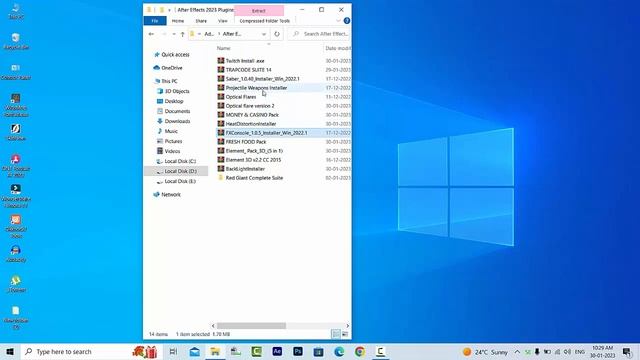Open the Explorer help icon

(347, 21)
